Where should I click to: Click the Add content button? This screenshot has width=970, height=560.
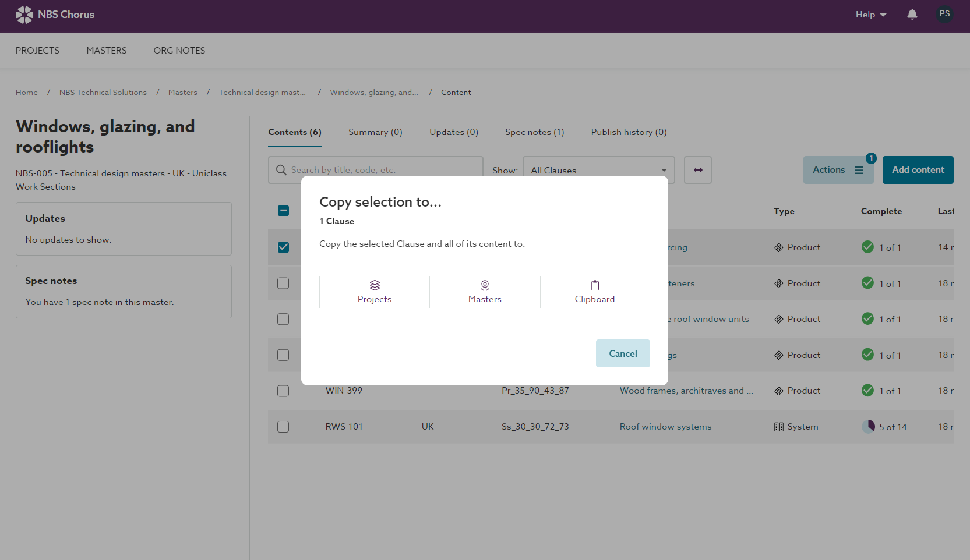pyautogui.click(x=918, y=170)
